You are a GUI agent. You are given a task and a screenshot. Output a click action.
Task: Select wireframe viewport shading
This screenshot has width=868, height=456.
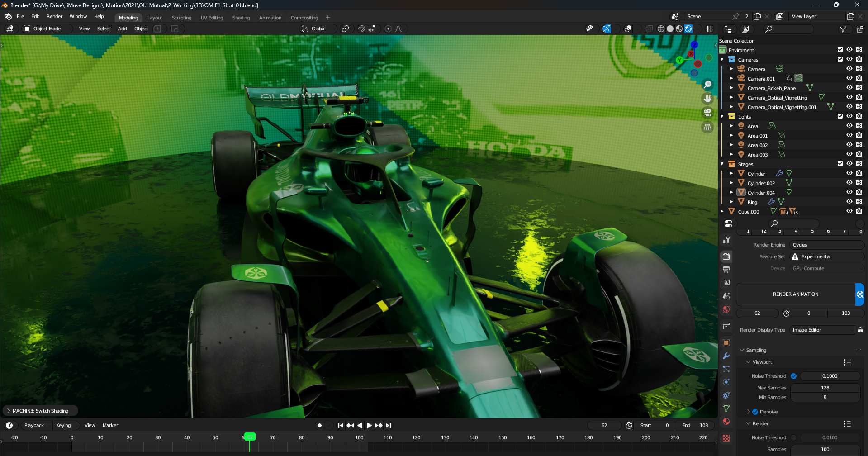[x=661, y=28]
